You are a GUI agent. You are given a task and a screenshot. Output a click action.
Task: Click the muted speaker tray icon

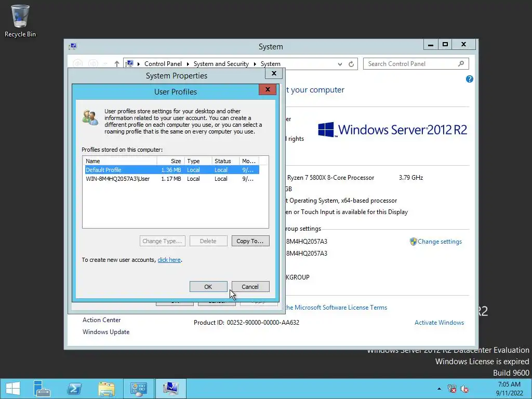[464, 389]
